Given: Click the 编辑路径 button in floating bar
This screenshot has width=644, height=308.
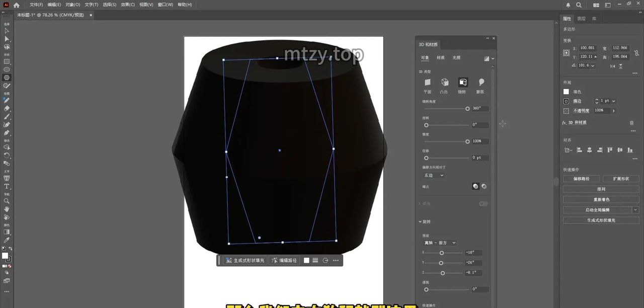Looking at the screenshot, I should (285, 260).
